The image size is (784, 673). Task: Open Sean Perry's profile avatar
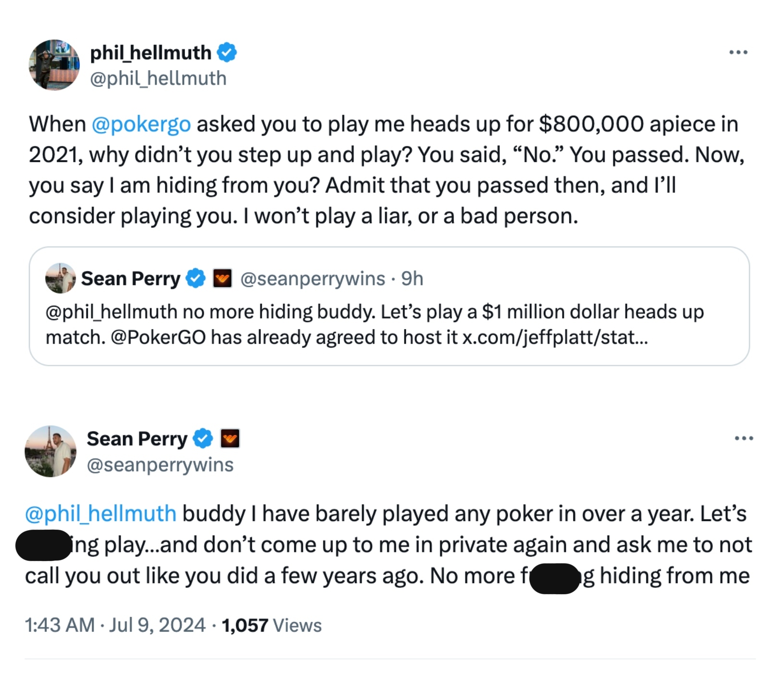[51, 451]
